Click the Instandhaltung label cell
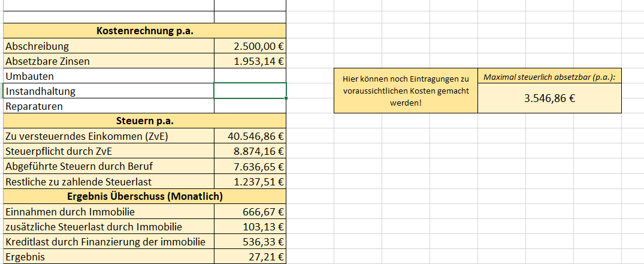644x264 pixels. click(108, 91)
